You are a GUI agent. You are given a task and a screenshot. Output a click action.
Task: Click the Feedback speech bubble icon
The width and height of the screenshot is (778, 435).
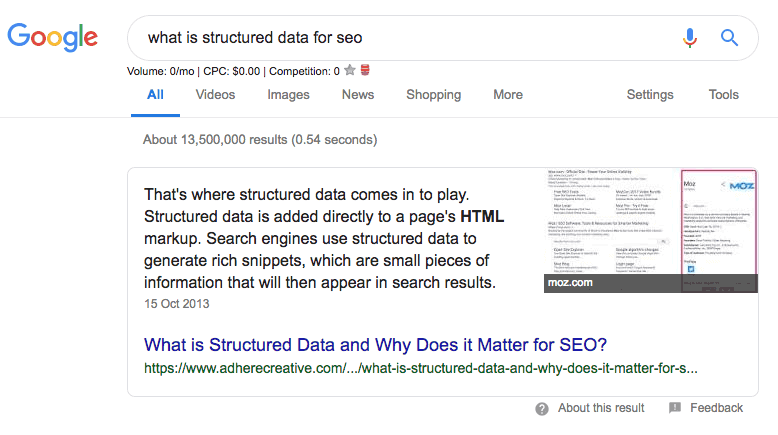675,408
